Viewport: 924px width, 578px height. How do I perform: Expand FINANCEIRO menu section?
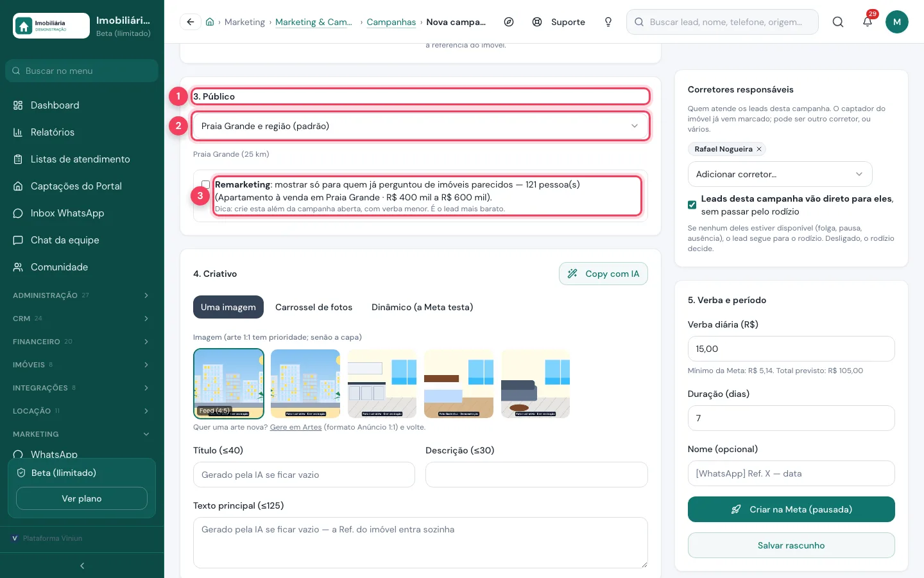82,342
